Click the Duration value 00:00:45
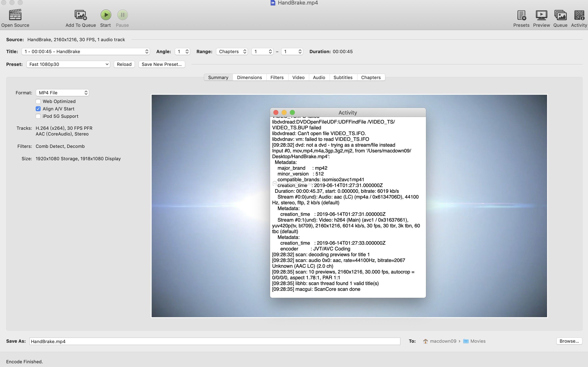 [x=343, y=51]
